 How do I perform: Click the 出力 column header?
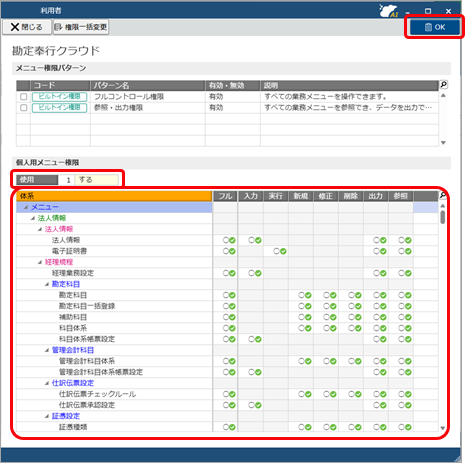376,196
